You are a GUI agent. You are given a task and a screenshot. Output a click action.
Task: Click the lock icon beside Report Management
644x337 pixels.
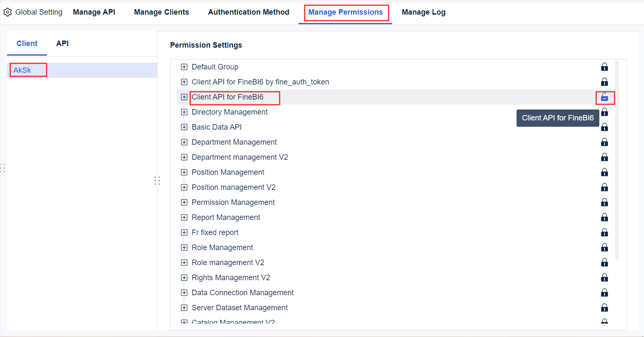(x=605, y=217)
